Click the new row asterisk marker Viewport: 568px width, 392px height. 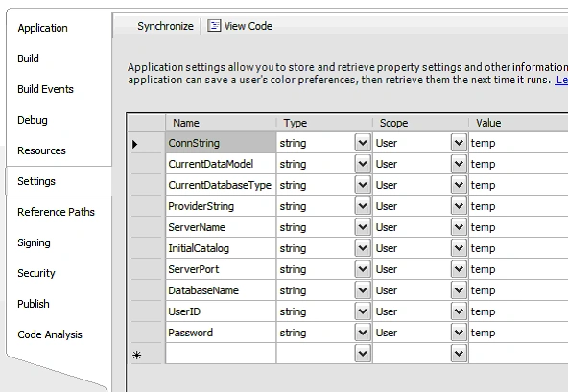click(x=137, y=355)
